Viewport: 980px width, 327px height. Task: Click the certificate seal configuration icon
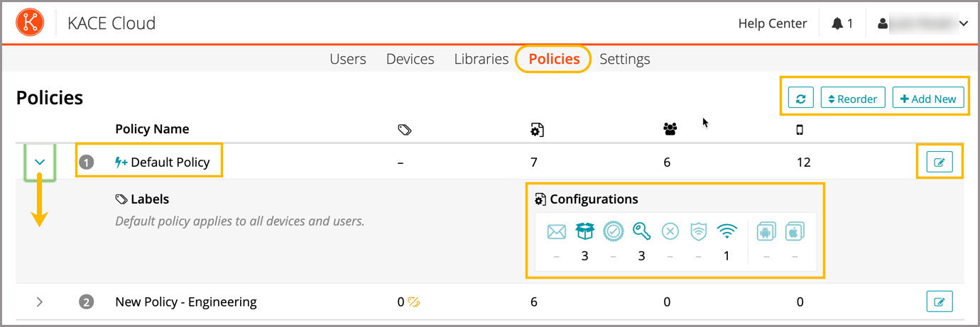[x=612, y=232]
